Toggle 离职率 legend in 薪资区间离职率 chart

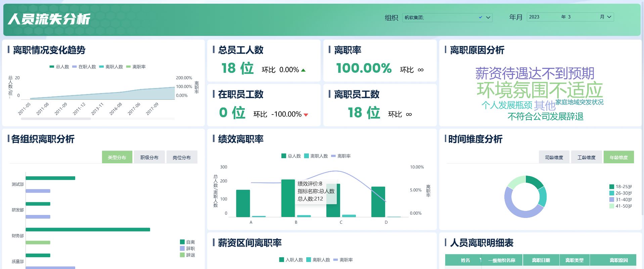pos(343,260)
